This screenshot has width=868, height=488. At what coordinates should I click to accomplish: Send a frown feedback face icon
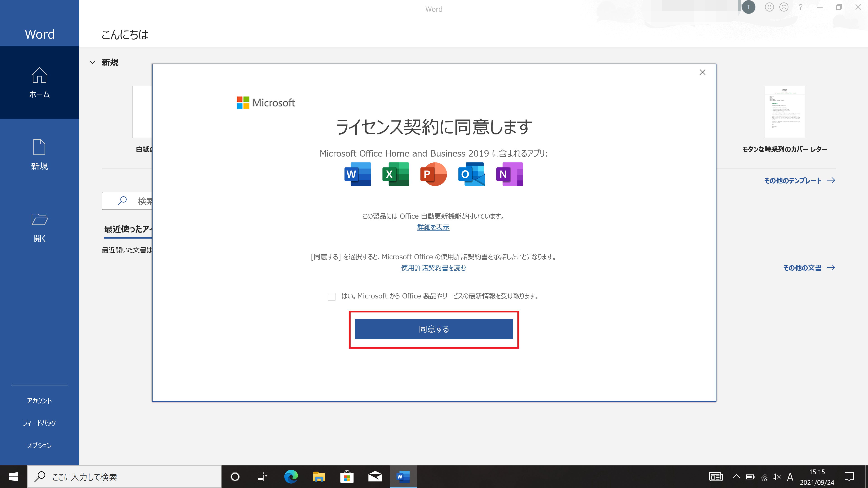(x=784, y=7)
